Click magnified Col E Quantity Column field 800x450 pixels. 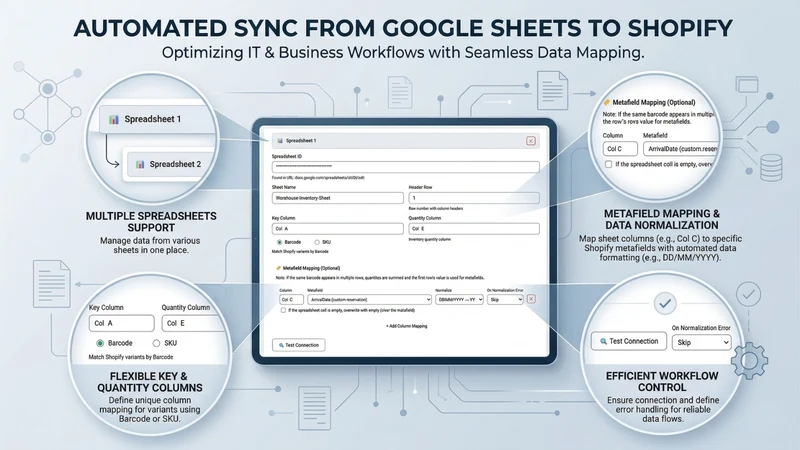193,323
